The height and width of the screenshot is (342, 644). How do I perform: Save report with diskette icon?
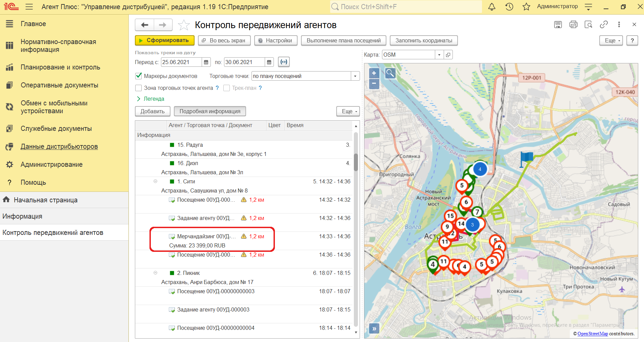point(558,24)
